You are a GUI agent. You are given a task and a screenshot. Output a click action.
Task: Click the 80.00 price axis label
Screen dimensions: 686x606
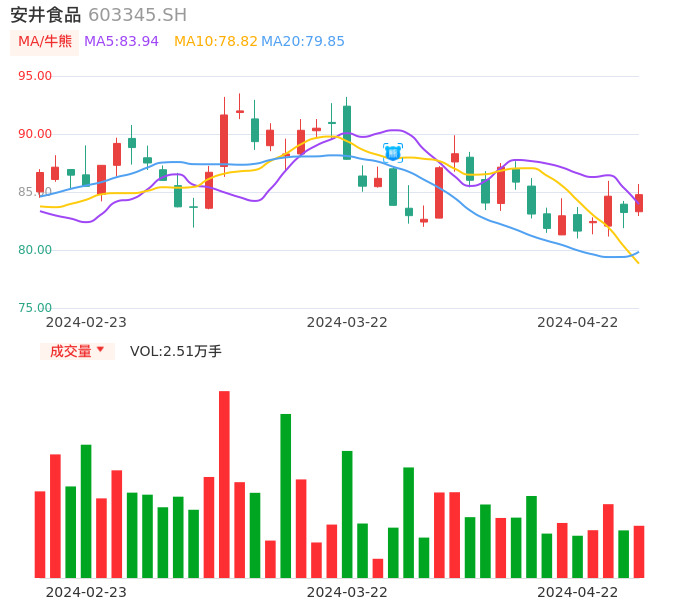35,250
